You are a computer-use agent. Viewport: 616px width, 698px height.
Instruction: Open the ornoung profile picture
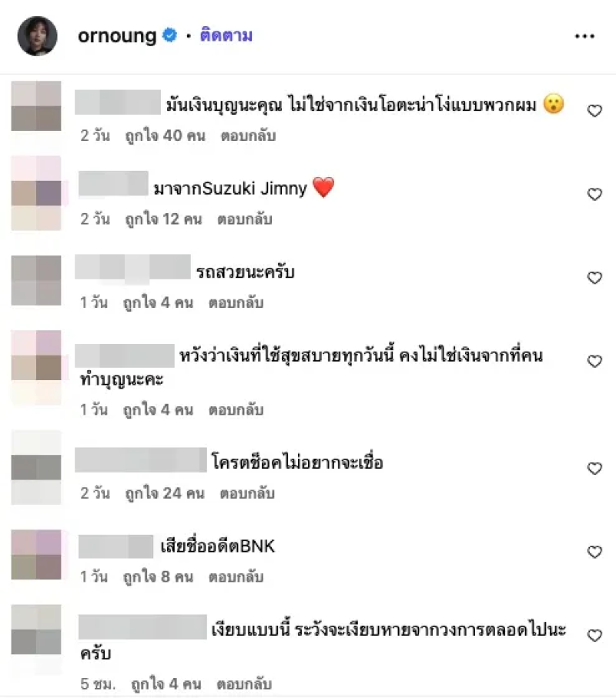(38, 36)
